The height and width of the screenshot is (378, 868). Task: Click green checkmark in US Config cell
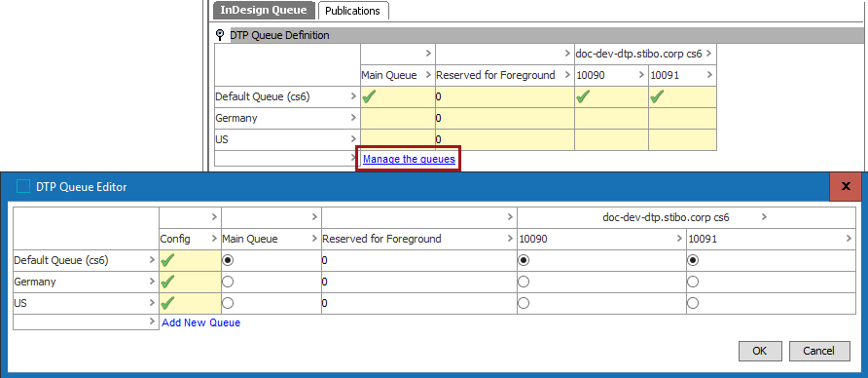click(167, 303)
